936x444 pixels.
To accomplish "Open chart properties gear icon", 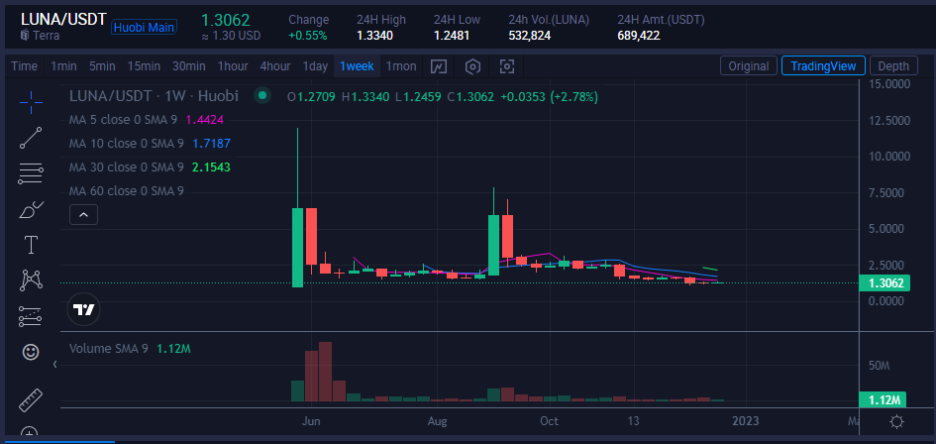I will pyautogui.click(x=896, y=423).
